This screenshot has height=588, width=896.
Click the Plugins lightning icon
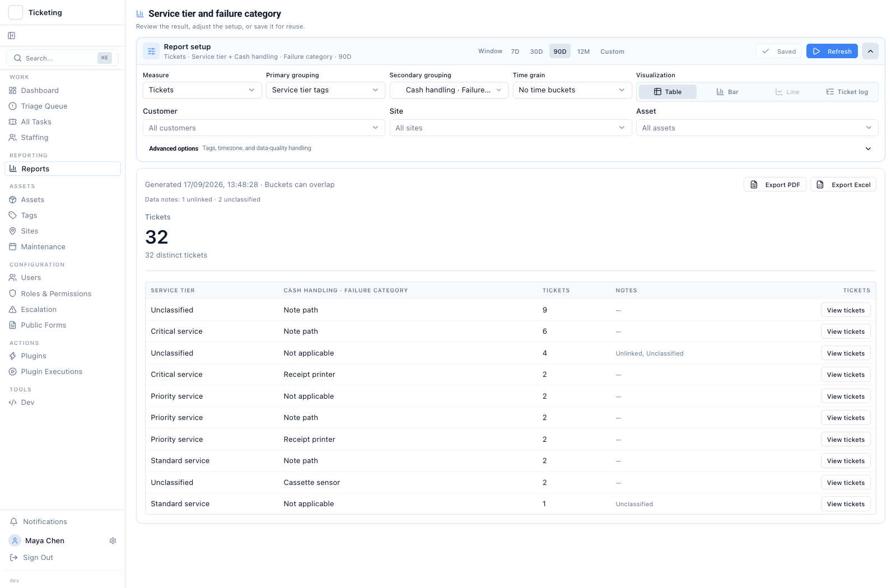(13, 356)
